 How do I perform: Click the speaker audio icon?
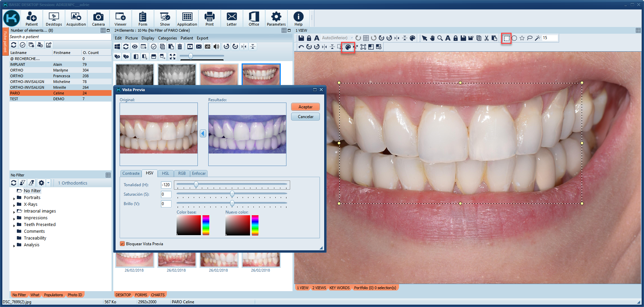[x=216, y=47]
